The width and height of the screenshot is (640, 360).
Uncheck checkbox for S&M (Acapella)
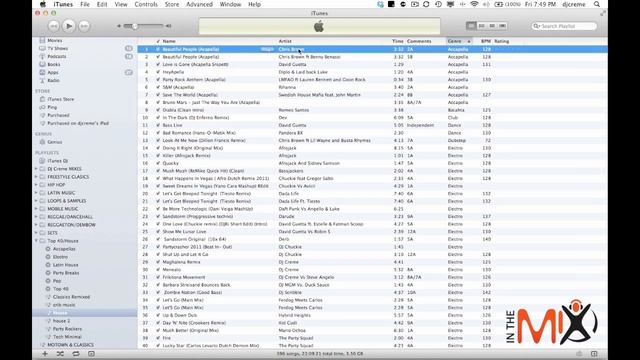(x=158, y=87)
